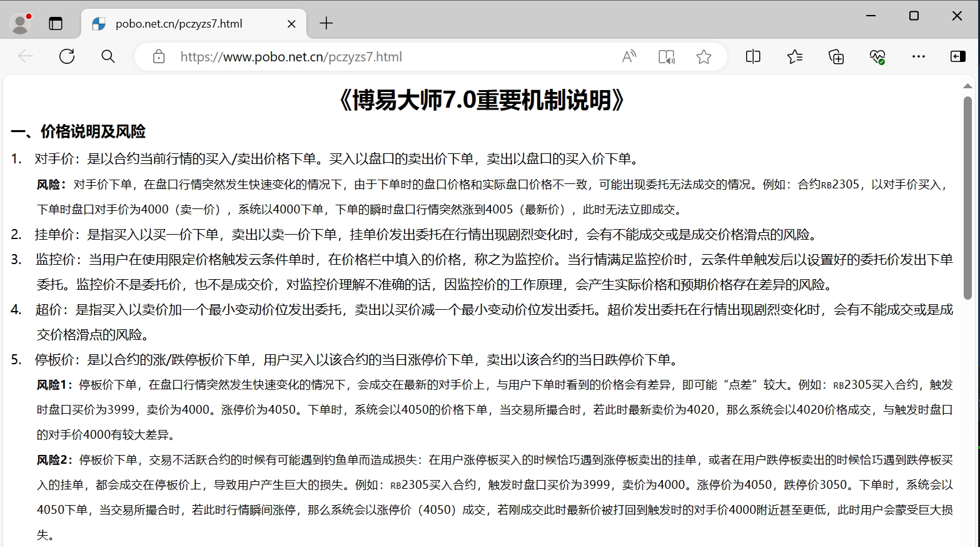Open Collections

click(836, 56)
